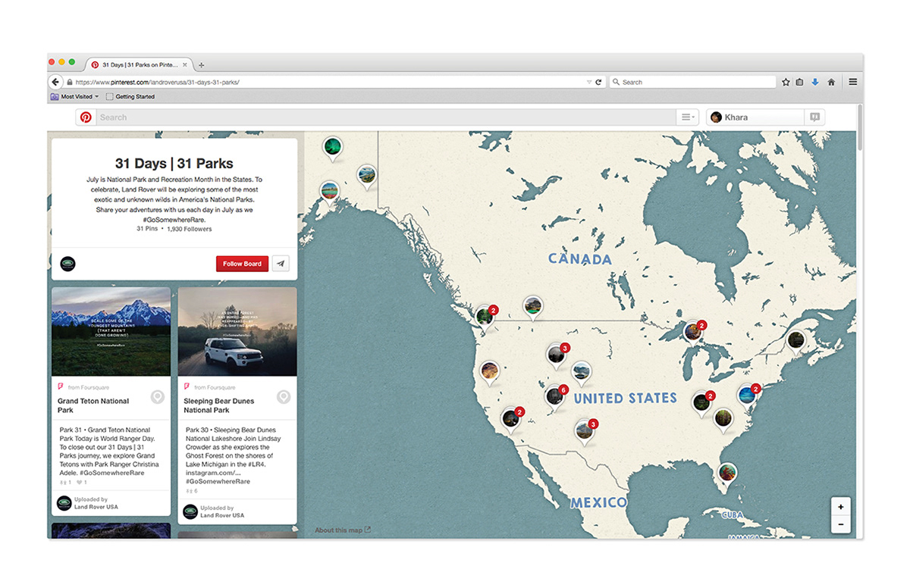The height and width of the screenshot is (588, 910).
Task: Open the About this map link
Action: click(343, 530)
